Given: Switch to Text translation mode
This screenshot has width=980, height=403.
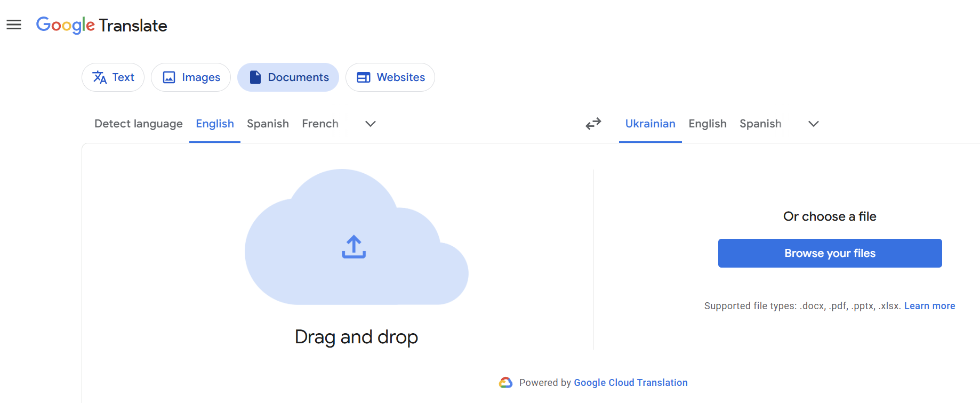Looking at the screenshot, I should tap(113, 77).
